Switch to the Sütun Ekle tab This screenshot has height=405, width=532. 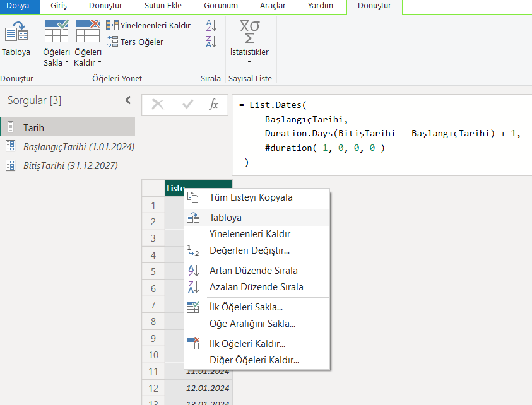click(163, 6)
